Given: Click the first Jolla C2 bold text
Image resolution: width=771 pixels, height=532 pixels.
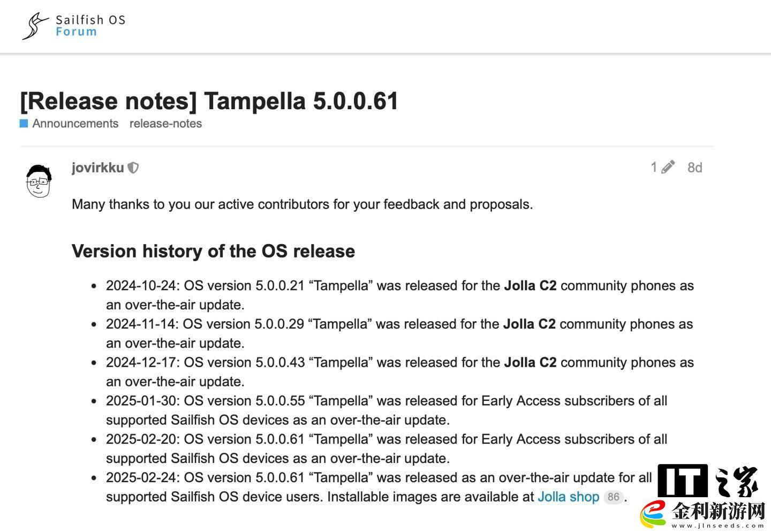Looking at the screenshot, I should pos(530,285).
